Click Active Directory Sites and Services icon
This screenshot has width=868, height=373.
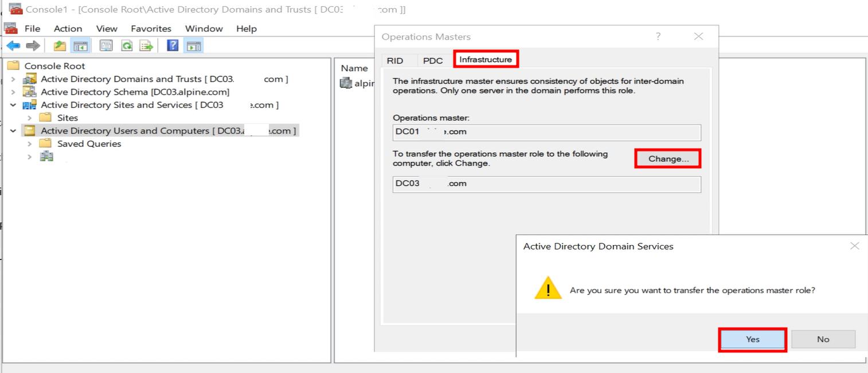[x=30, y=105]
